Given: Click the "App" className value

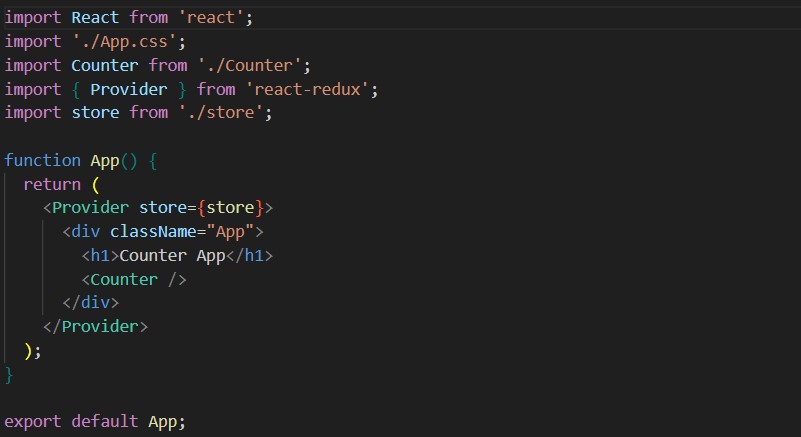Looking at the screenshot, I should [230, 232].
